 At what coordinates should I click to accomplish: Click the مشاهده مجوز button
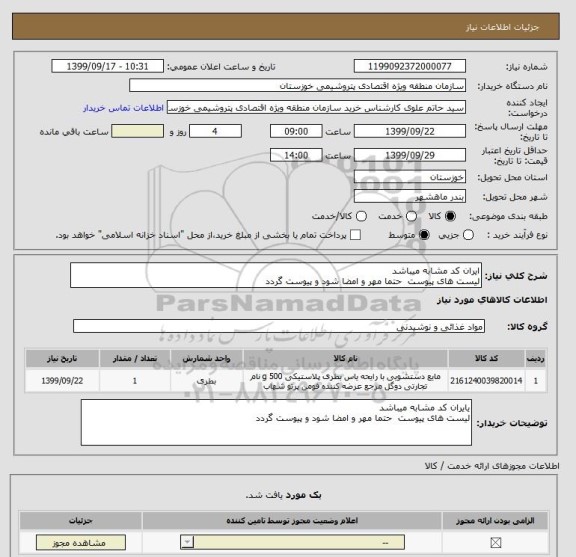tap(81, 543)
